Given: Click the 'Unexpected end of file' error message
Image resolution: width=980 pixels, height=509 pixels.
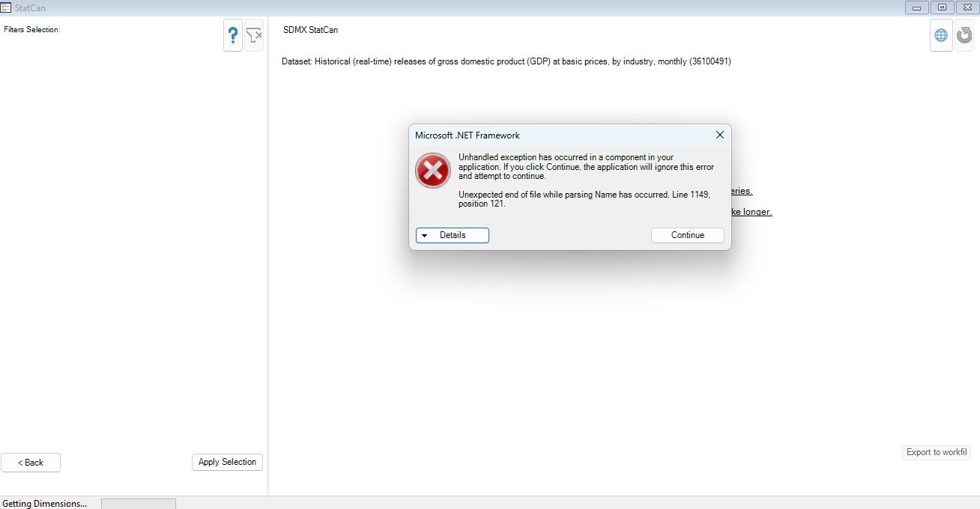Looking at the screenshot, I should click(x=584, y=199).
